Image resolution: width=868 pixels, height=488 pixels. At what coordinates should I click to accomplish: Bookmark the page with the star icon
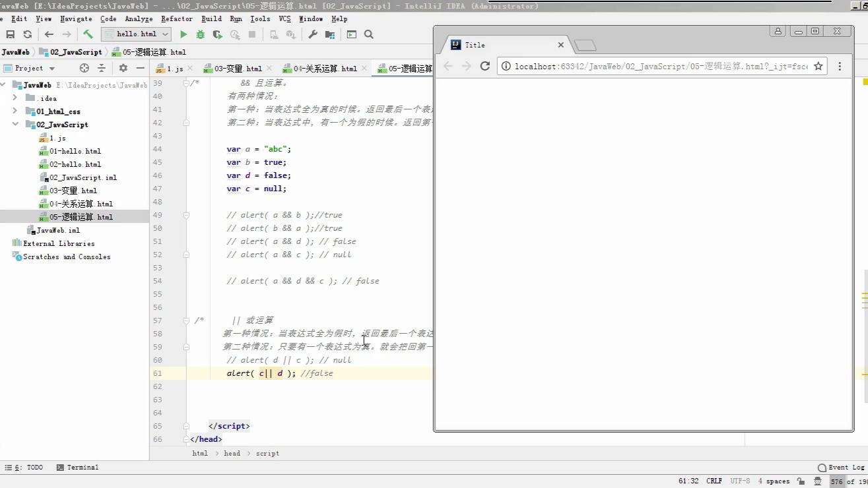pyautogui.click(x=818, y=66)
